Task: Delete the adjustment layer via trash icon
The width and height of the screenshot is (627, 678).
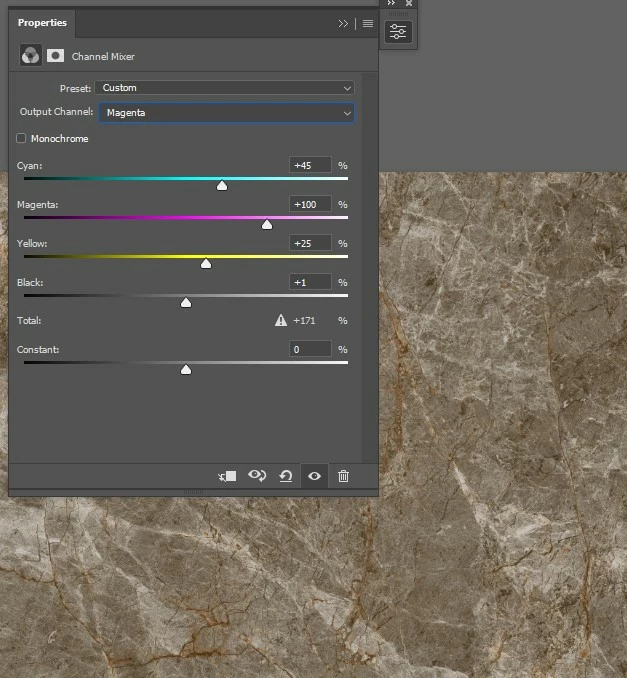Action: 343,476
